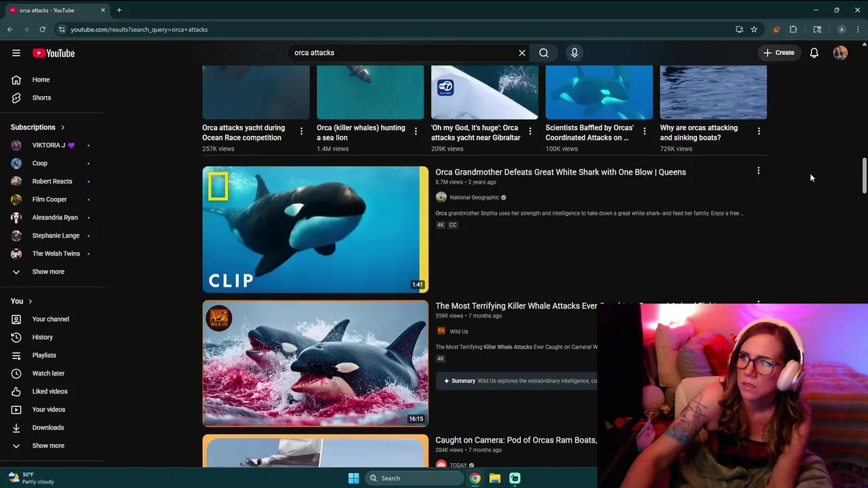This screenshot has height=488, width=868.
Task: Open Orca attacks yacht Ocean Race title
Action: (243, 132)
